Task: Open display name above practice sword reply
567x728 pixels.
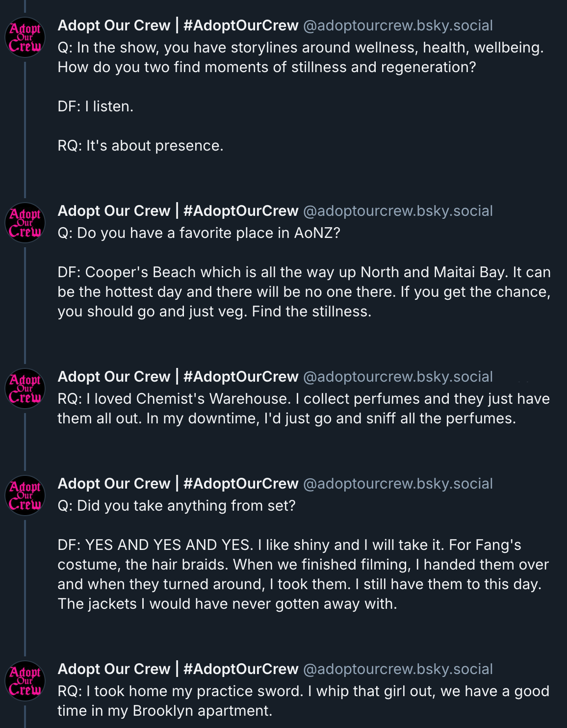Action: point(178,669)
